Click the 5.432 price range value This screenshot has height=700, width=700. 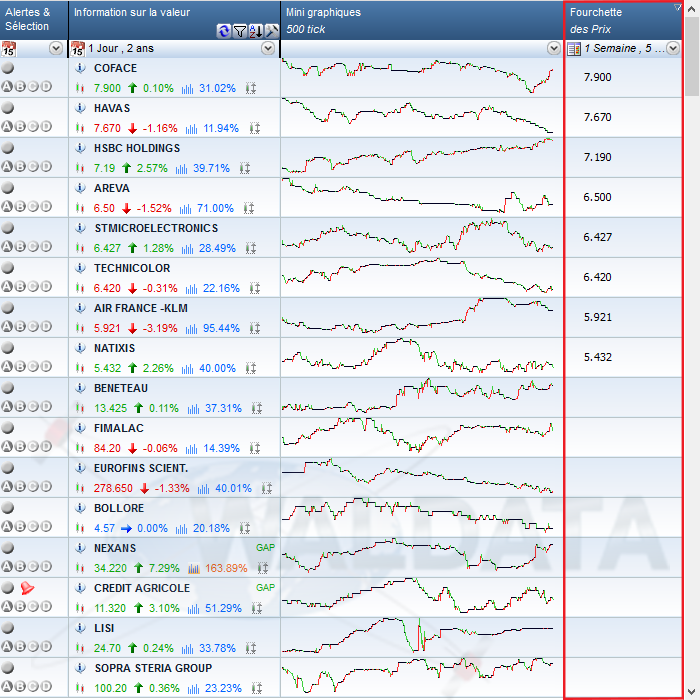coord(597,357)
